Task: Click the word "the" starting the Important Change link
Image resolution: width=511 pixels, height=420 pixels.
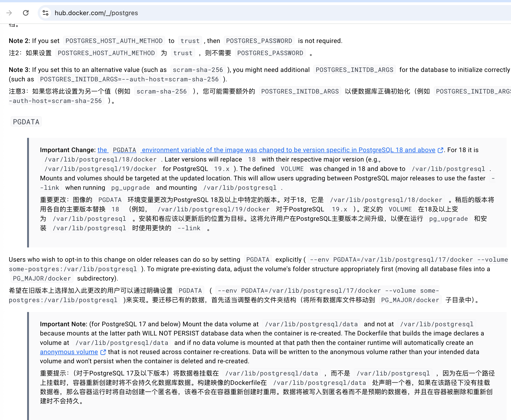Action: pos(102,150)
